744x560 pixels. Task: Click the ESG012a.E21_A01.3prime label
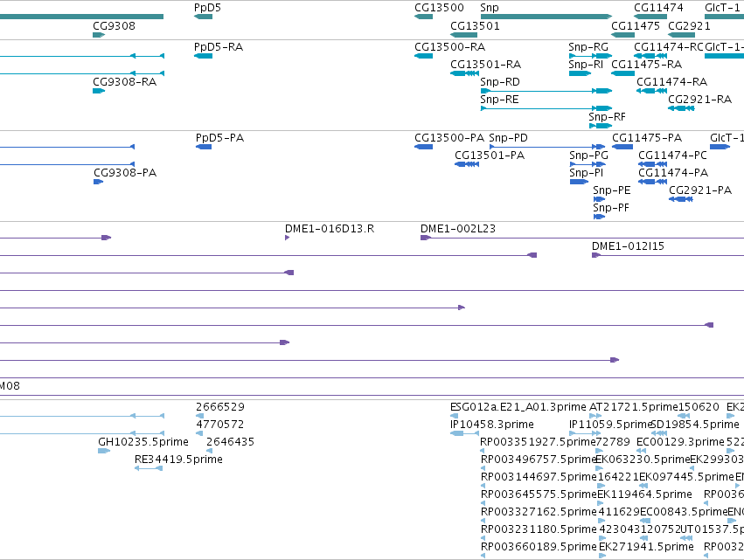pyautogui.click(x=518, y=407)
